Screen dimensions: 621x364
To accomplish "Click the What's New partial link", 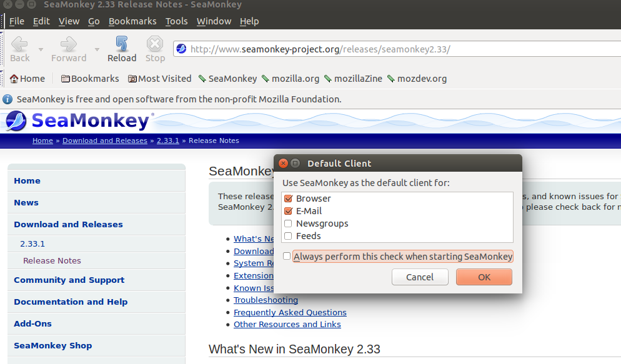I will click(254, 239).
